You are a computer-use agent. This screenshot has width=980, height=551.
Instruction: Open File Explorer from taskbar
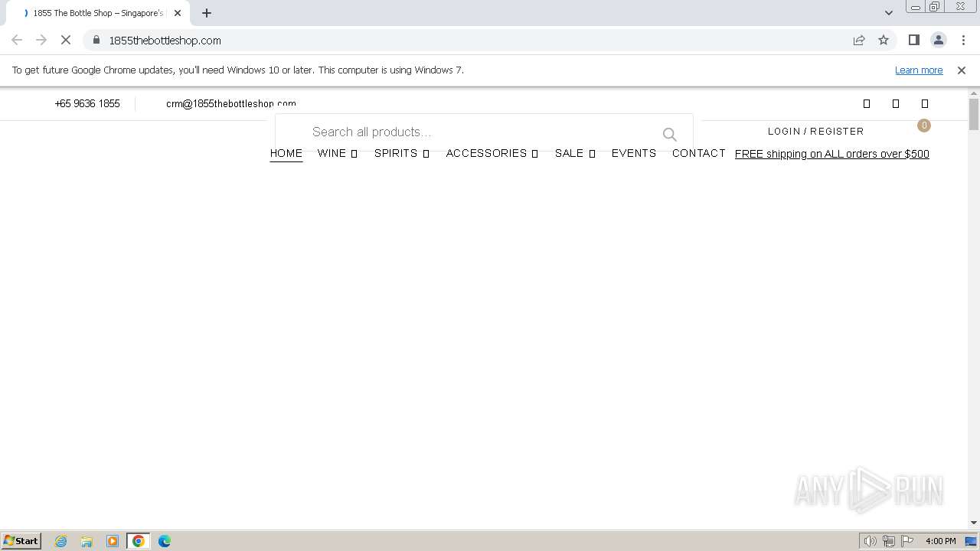pyautogui.click(x=87, y=541)
